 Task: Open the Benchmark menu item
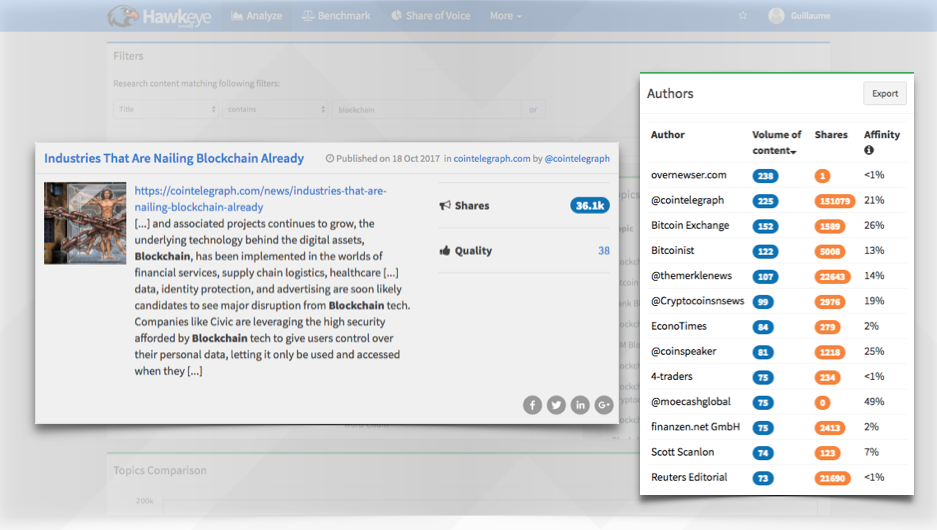coord(336,16)
